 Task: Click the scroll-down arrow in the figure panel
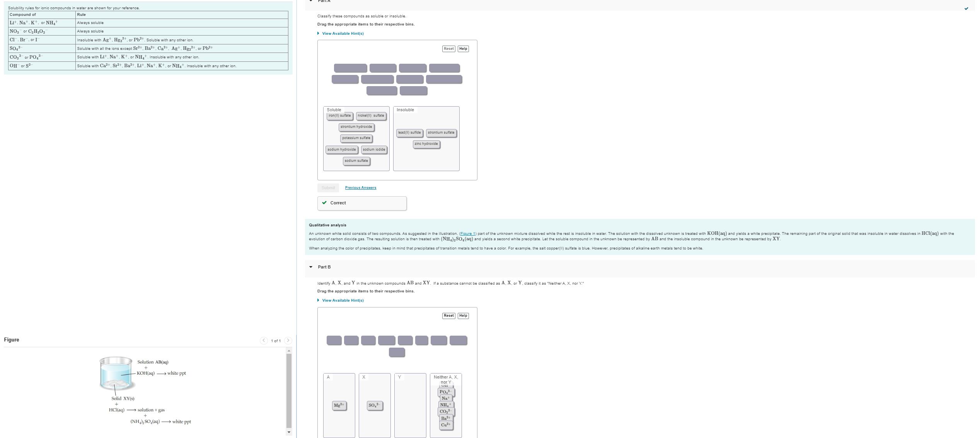[x=288, y=432]
